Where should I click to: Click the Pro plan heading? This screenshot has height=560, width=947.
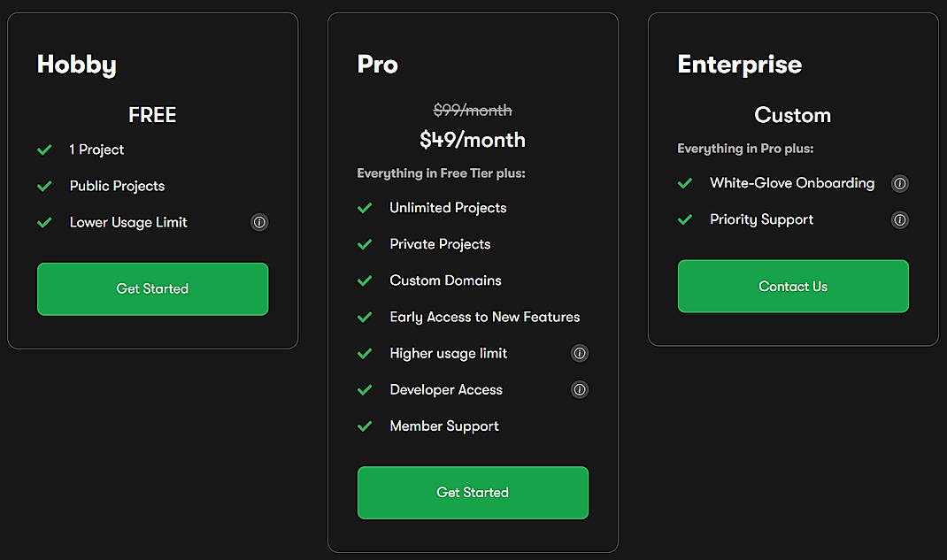point(377,64)
